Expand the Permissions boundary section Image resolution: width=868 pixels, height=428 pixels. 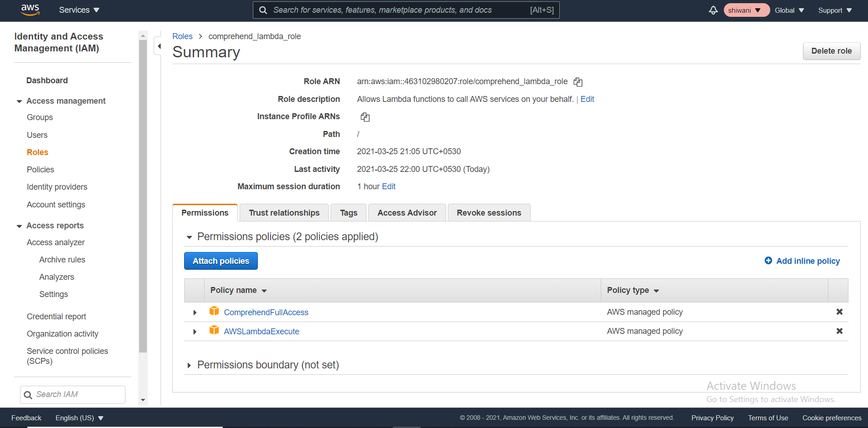pyautogui.click(x=189, y=365)
